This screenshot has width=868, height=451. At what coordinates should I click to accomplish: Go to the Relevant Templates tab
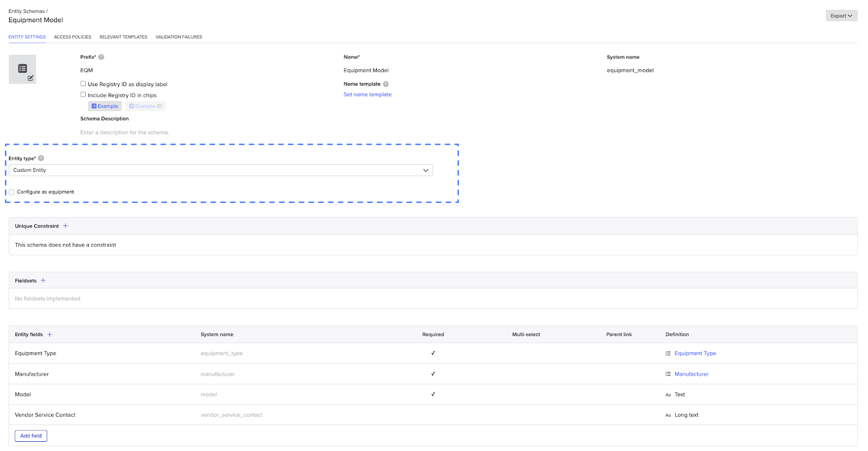click(x=123, y=37)
